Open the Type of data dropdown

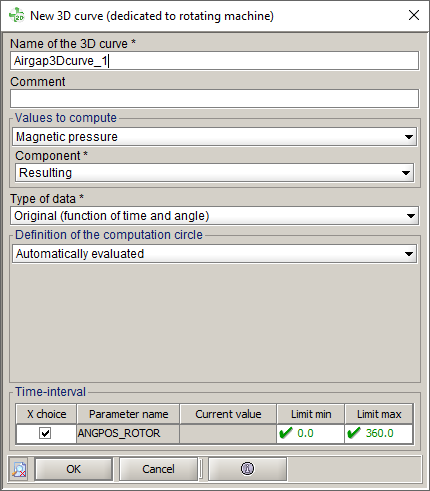pos(214,216)
